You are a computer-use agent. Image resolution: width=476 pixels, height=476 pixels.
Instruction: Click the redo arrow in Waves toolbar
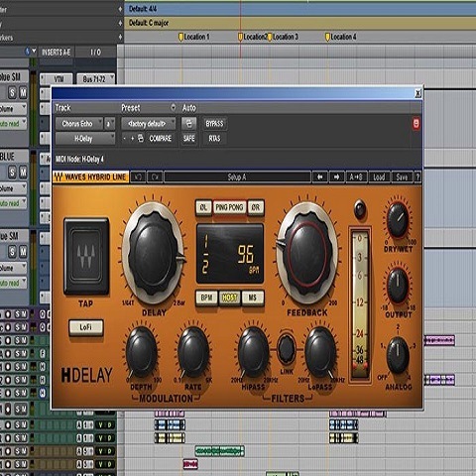tap(155, 178)
